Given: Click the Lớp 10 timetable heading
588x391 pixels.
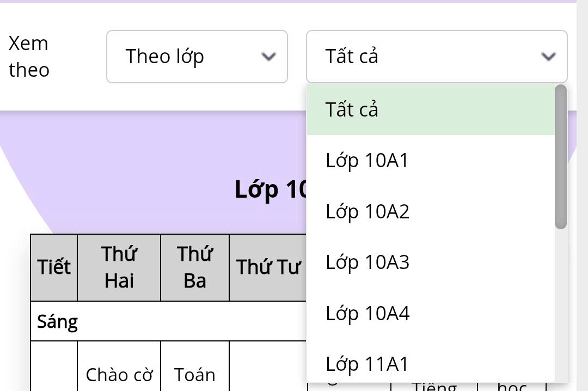Looking at the screenshot, I should tap(271, 190).
